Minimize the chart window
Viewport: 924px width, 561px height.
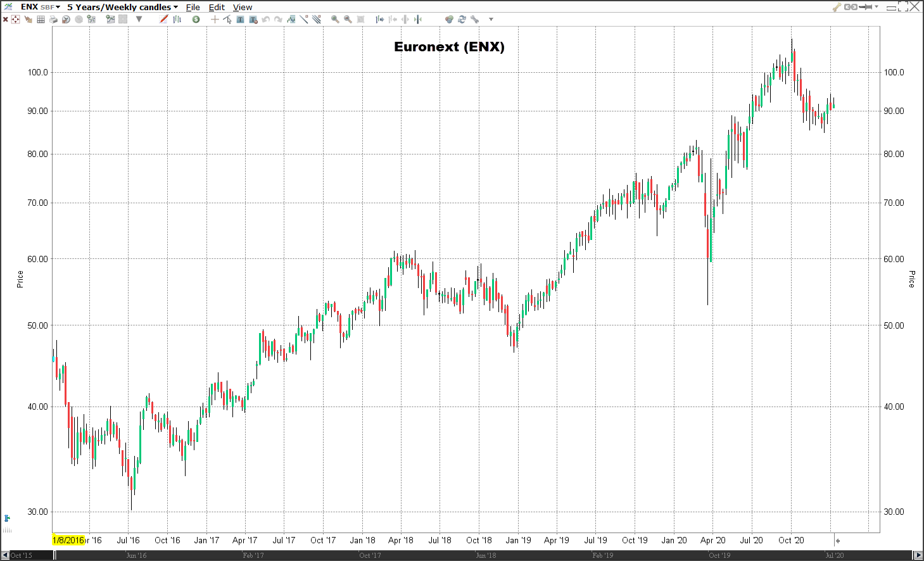click(x=891, y=8)
